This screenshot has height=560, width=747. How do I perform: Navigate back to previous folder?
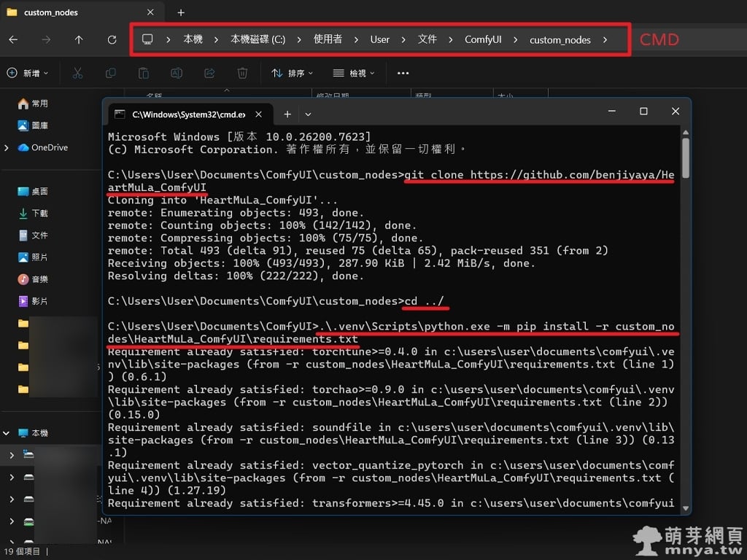tap(13, 39)
